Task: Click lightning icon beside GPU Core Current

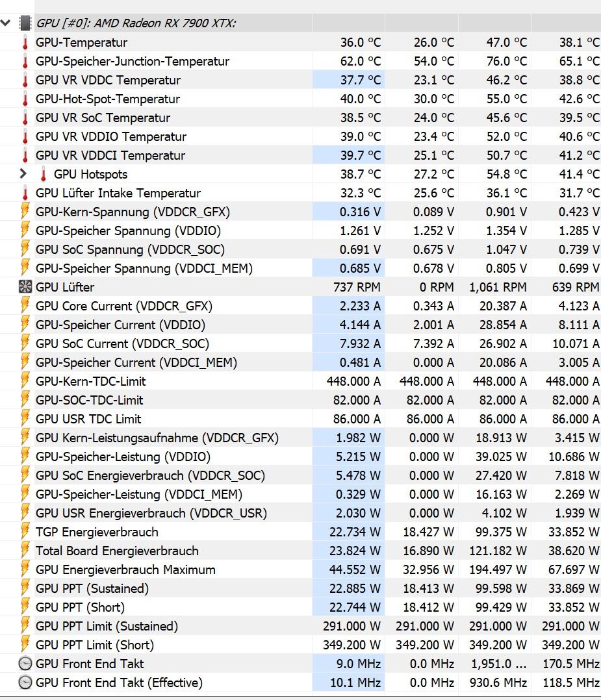Action: point(25,306)
